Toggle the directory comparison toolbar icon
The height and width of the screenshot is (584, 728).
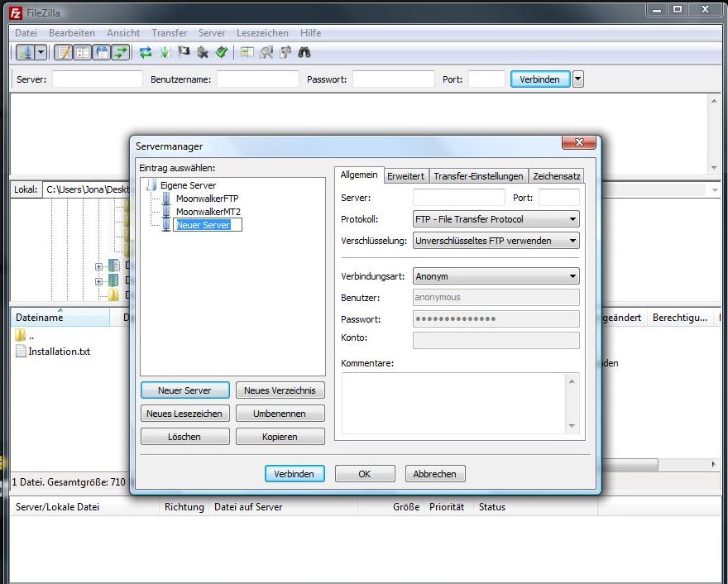click(266, 52)
